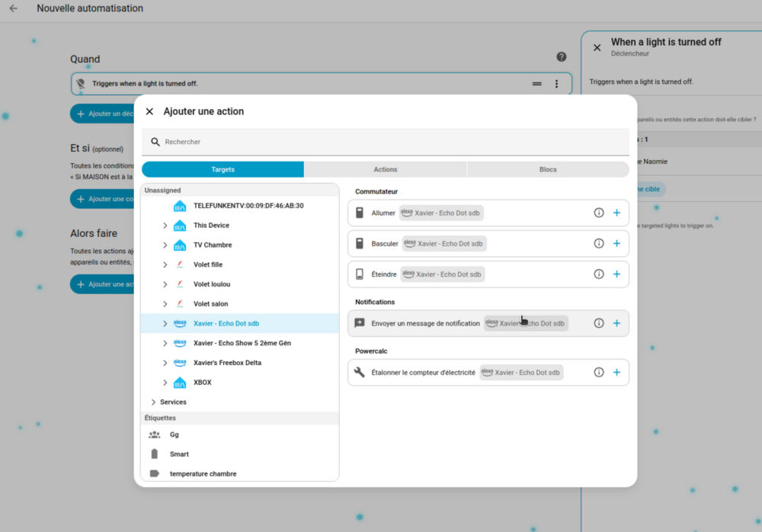This screenshot has height=532, width=762.
Task: Add Étalonner le compteur d'électricité action
Action: (616, 373)
